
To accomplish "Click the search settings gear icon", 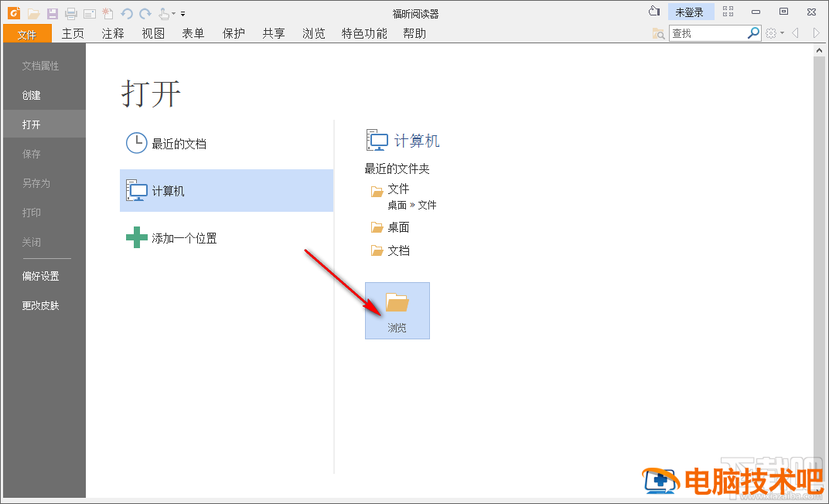I will (771, 33).
